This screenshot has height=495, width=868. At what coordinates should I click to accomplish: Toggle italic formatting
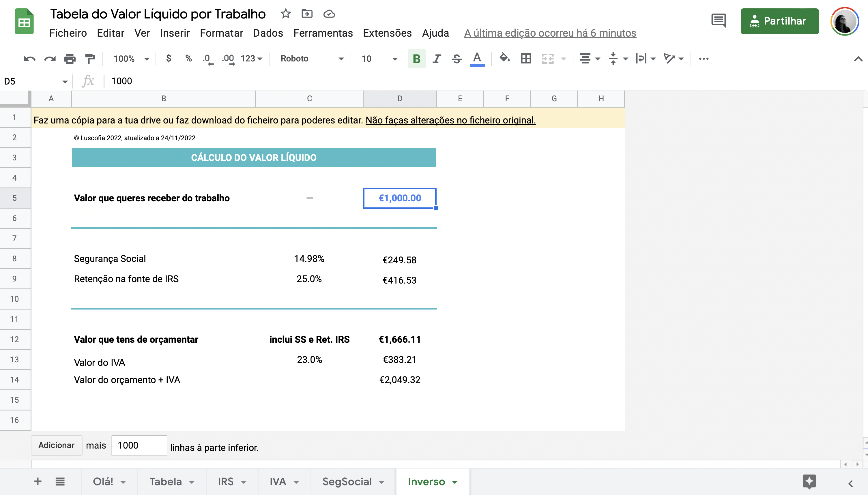437,59
